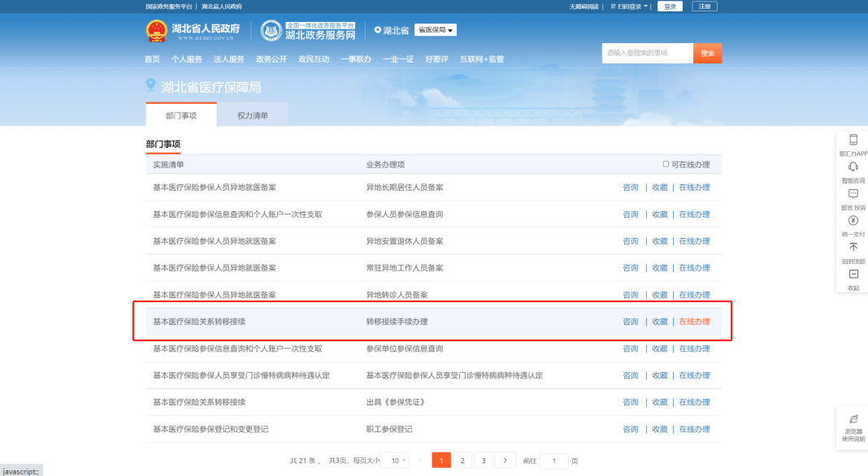The image size is (868, 476).
Task: Click the 湖北省人民政府 emblem logo
Action: tap(155, 31)
